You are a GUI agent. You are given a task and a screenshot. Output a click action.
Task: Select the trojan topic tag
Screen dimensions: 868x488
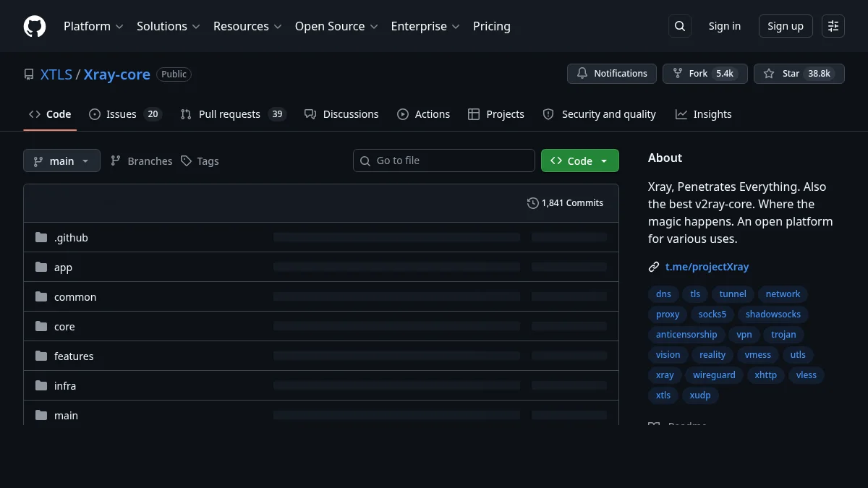pyautogui.click(x=783, y=335)
